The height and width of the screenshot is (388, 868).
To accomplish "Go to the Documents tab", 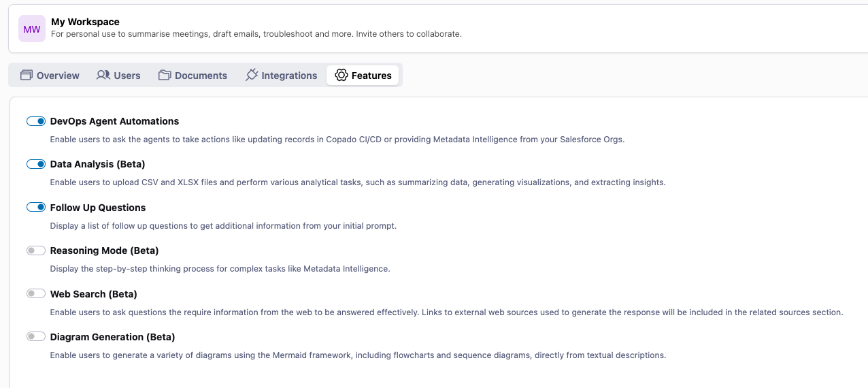I will [x=193, y=75].
